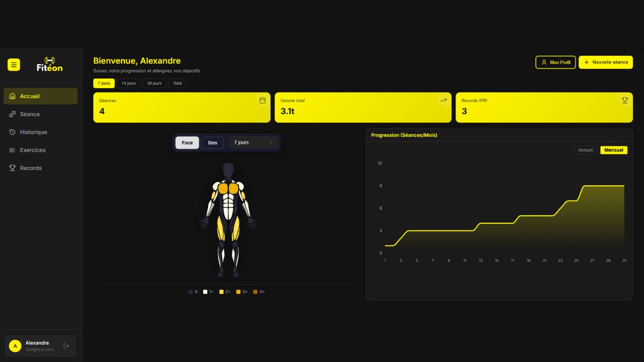
Task: Click the Fiteon logo
Action: click(x=50, y=64)
